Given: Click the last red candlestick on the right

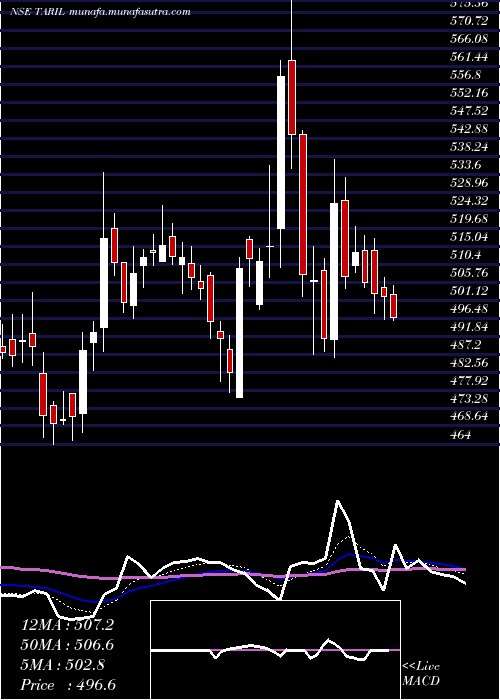Looking at the screenshot, I should coord(393,305).
